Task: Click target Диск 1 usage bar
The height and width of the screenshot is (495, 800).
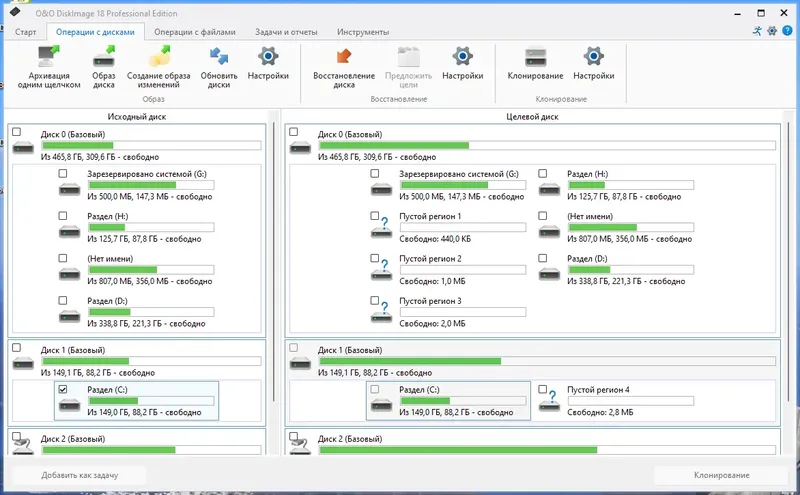Action: pos(547,361)
